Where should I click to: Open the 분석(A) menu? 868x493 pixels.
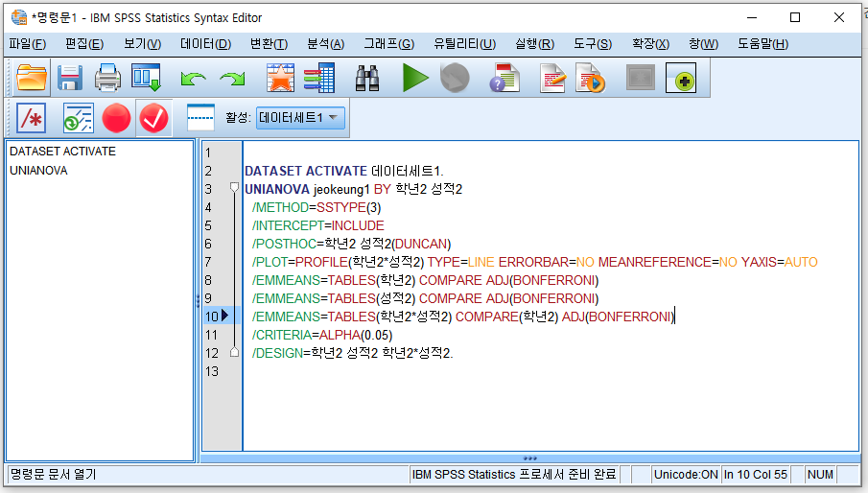tap(325, 44)
